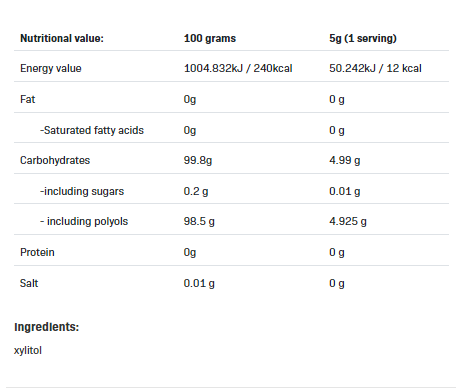Click the '0.2 g' sugars value
Image resolution: width=466 pixels, height=388 pixels.
point(196,191)
